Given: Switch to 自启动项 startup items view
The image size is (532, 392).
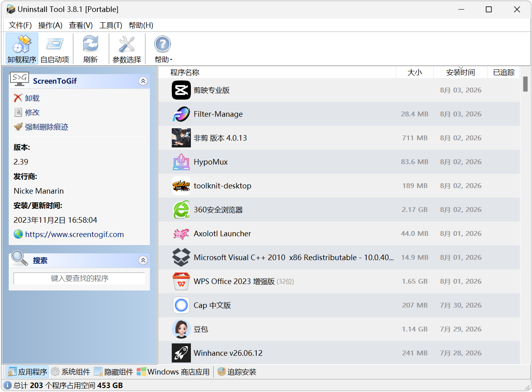Looking at the screenshot, I should click(55, 49).
